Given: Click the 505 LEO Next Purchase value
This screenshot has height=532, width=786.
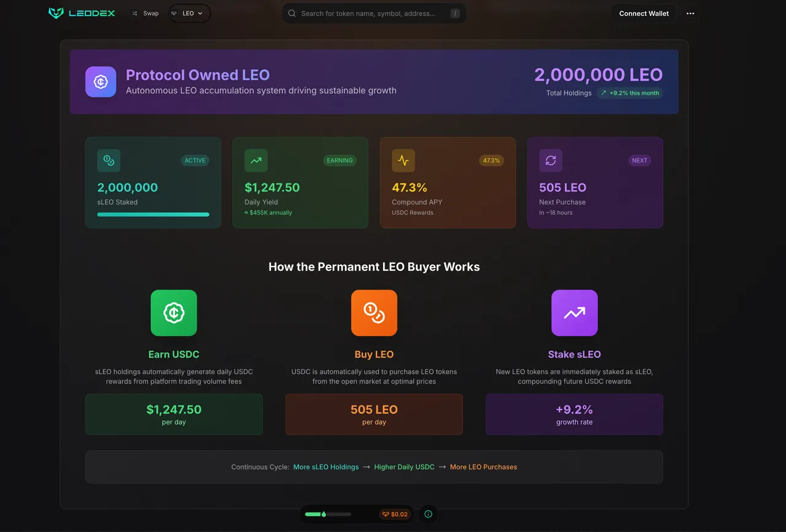Looking at the screenshot, I should click(x=562, y=188).
